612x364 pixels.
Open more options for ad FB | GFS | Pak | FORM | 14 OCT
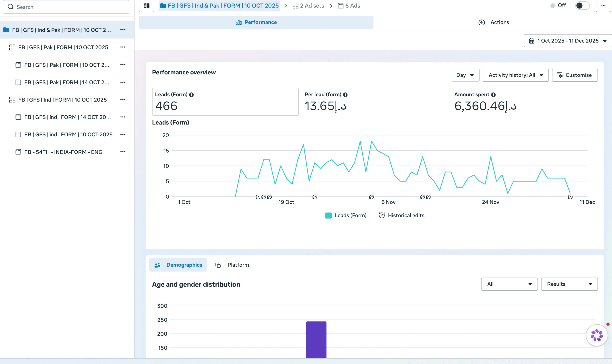point(123,82)
